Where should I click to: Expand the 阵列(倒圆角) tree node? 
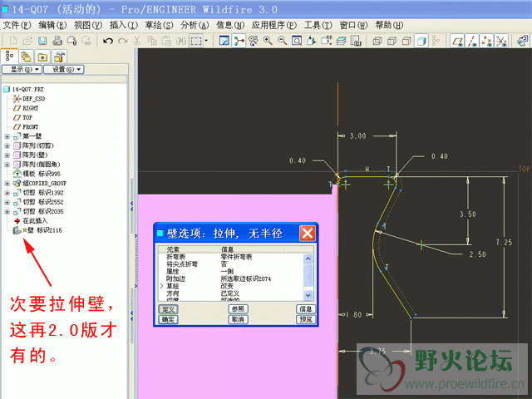coord(7,165)
